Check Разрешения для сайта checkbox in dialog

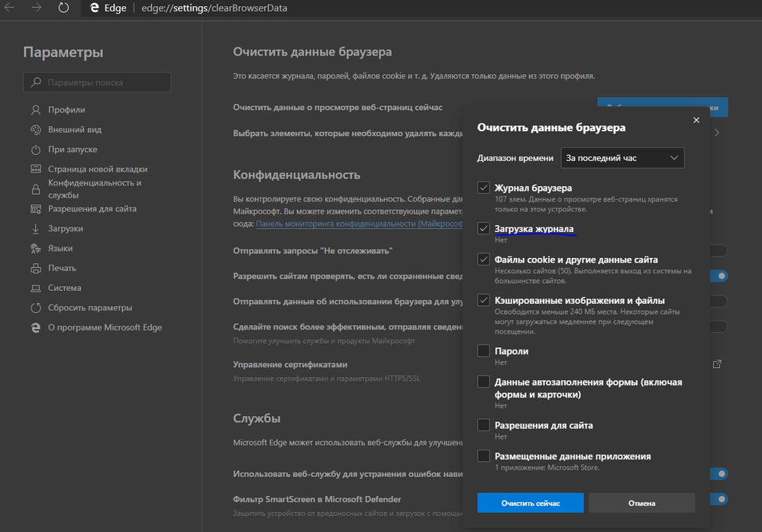click(x=483, y=425)
